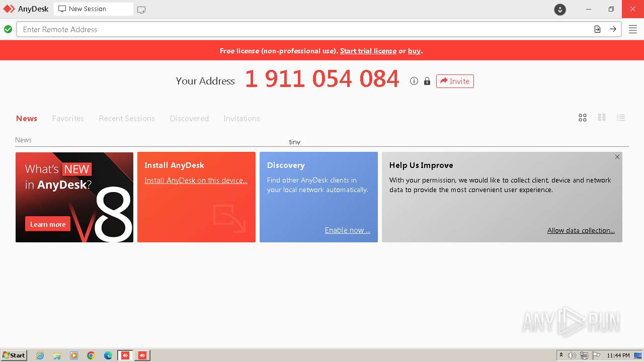Open File Explorer from taskbar

57,355
